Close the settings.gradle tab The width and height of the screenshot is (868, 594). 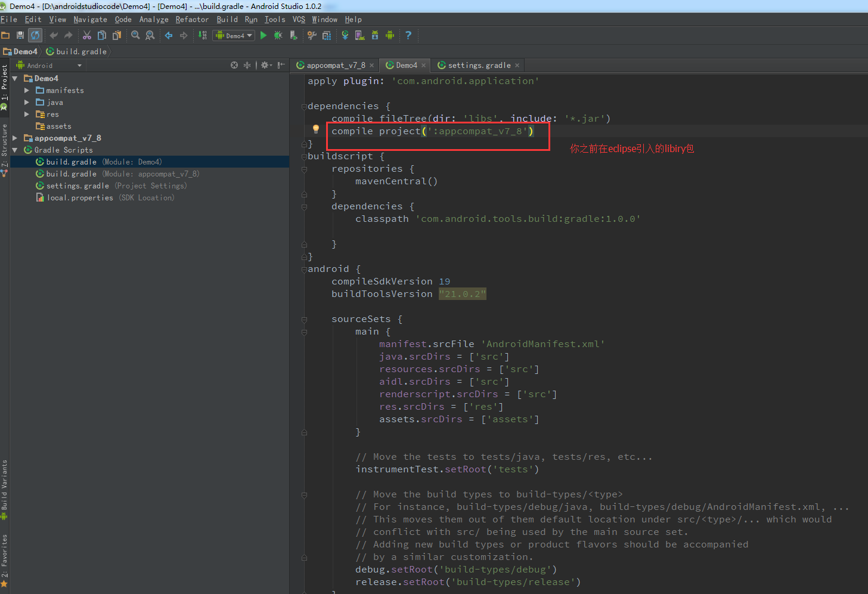point(517,66)
